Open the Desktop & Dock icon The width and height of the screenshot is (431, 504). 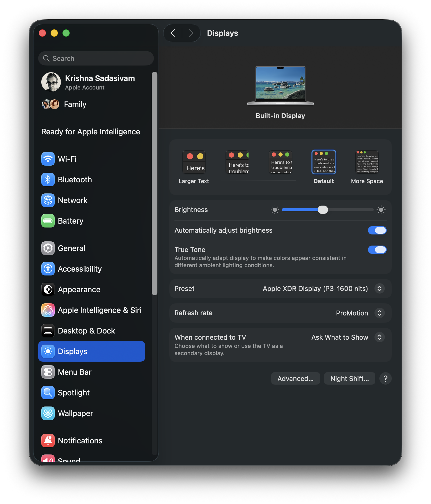[x=48, y=331]
